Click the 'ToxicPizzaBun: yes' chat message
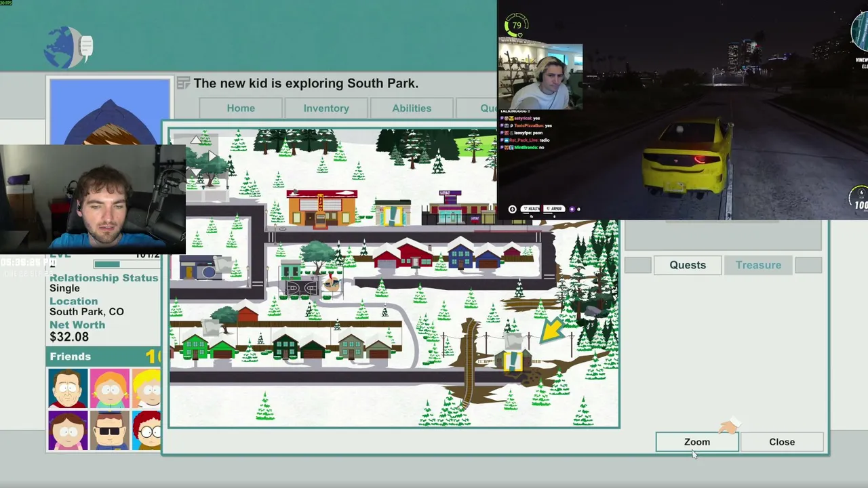Screen dimensions: 868x488 526,125
